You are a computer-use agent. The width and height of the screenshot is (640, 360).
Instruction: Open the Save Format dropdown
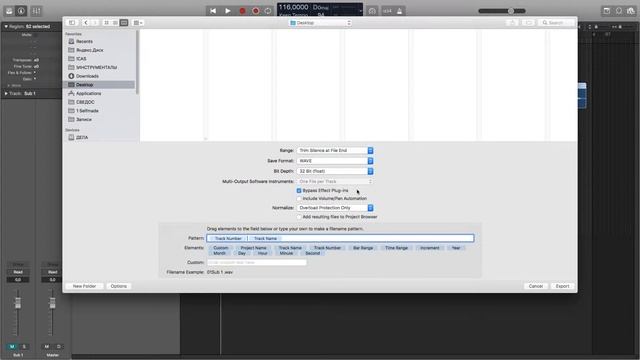(x=335, y=161)
